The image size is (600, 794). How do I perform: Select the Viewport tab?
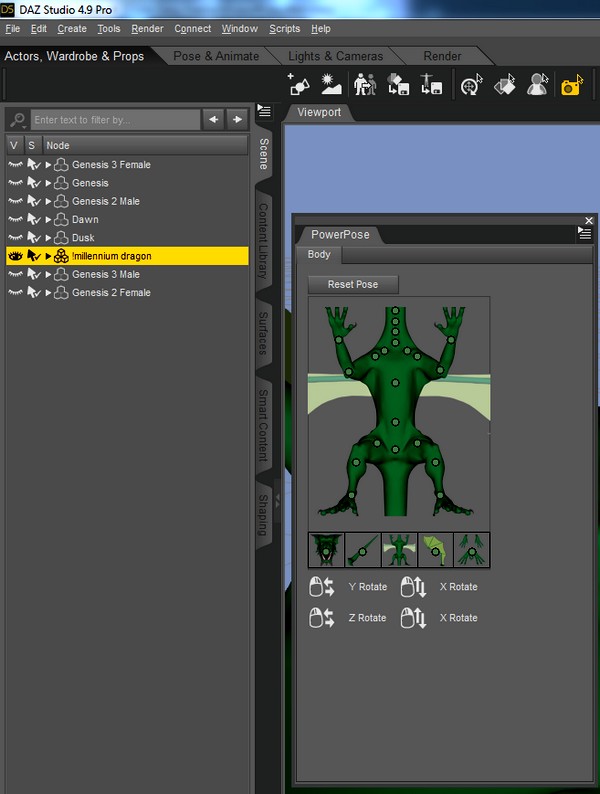pos(319,112)
